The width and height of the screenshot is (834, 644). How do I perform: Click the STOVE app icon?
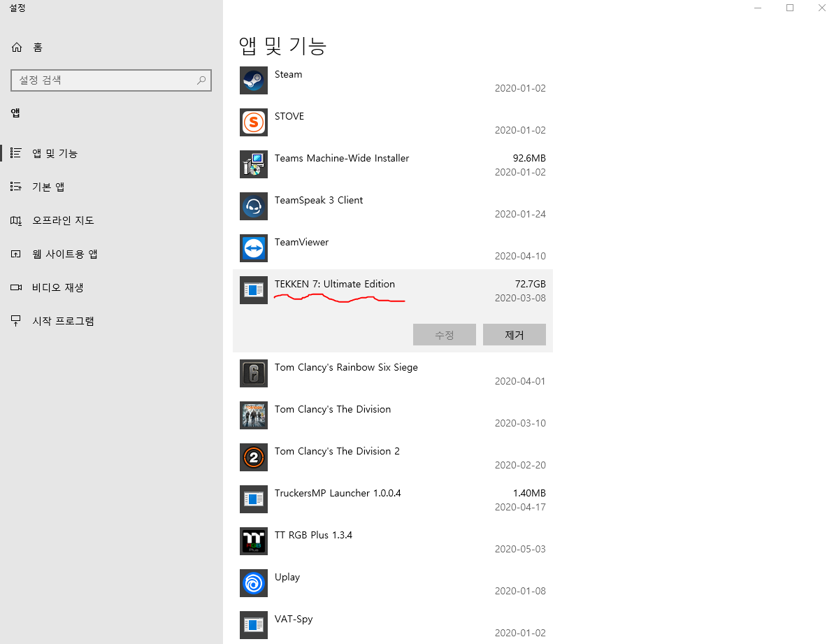254,122
